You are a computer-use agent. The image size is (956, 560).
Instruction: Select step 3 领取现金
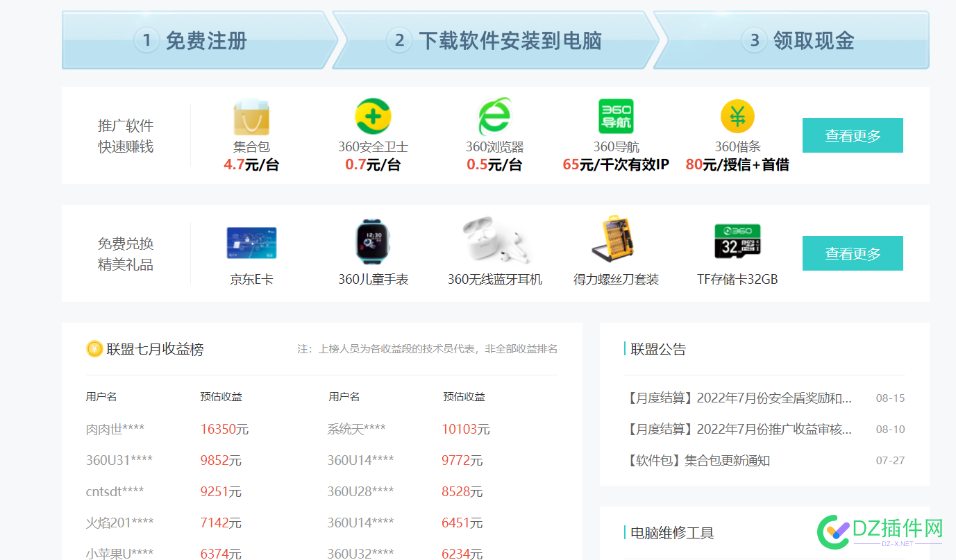pos(791,40)
